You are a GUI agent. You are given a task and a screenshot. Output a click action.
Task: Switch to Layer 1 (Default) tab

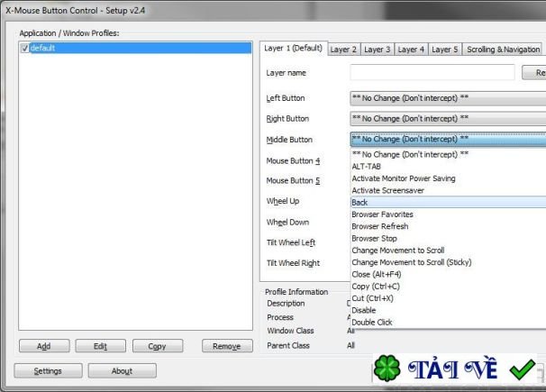coord(293,48)
